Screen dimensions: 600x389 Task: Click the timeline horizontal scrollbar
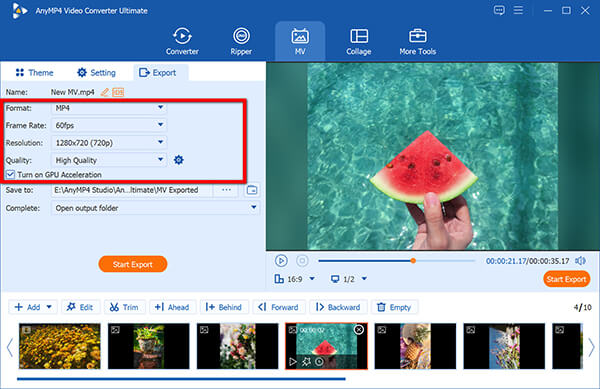click(x=181, y=379)
